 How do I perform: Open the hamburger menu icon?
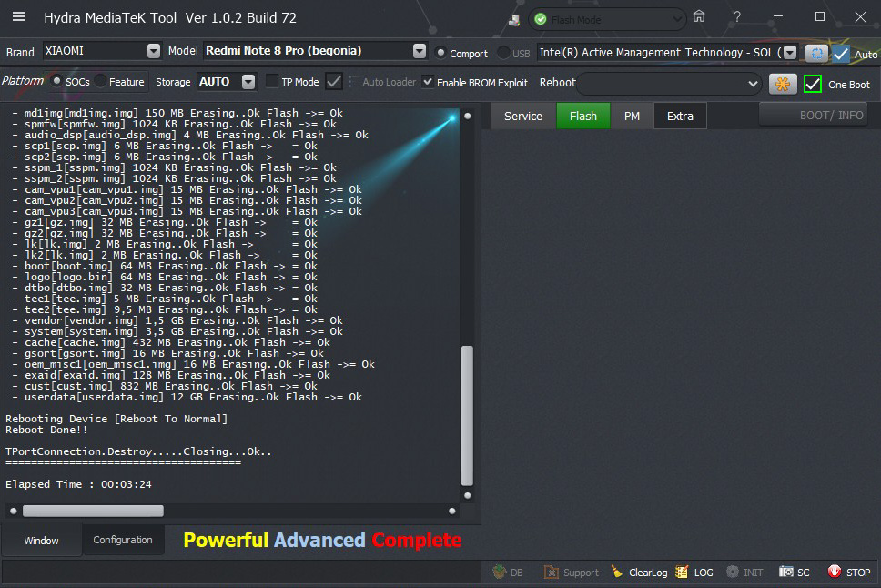click(x=19, y=17)
